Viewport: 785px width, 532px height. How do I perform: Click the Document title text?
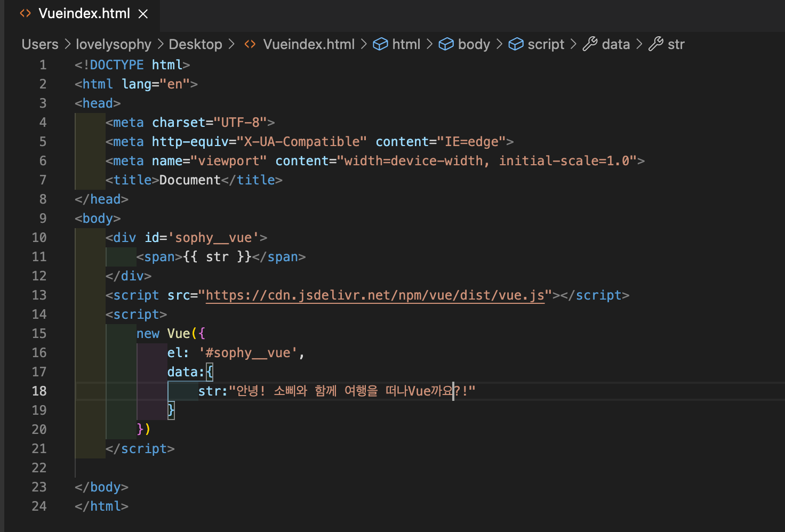pos(190,180)
